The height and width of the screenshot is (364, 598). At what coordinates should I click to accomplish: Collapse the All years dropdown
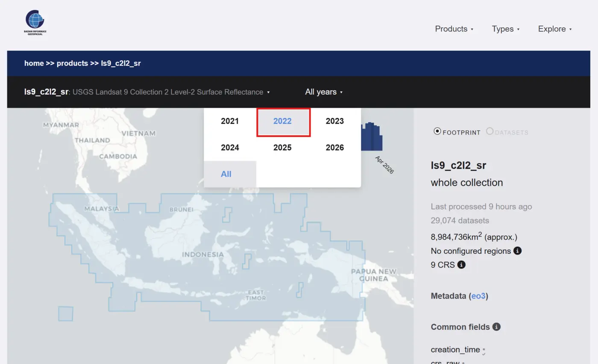[x=324, y=92]
